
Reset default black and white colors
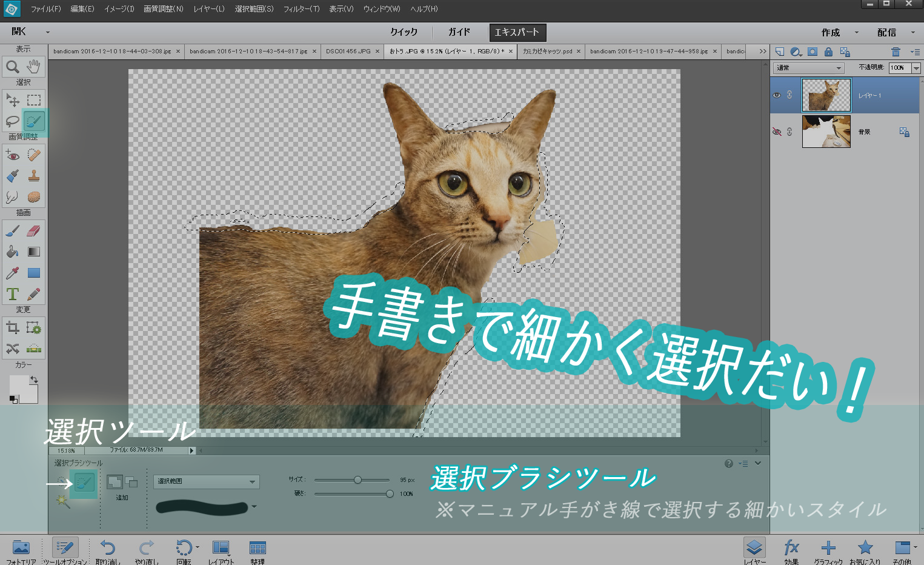click(13, 399)
